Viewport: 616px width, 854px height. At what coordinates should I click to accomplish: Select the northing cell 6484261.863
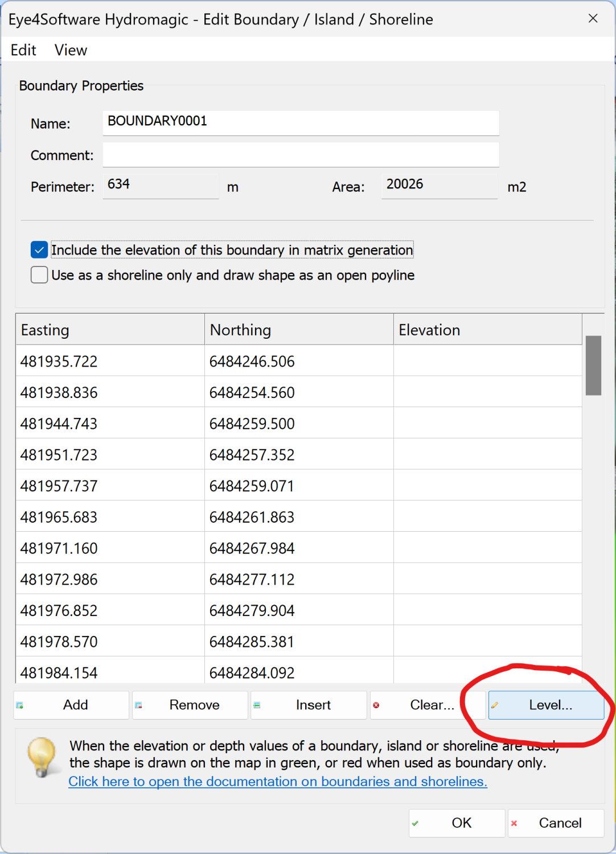[299, 517]
